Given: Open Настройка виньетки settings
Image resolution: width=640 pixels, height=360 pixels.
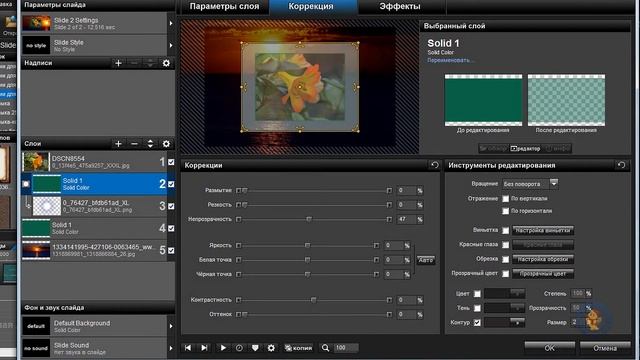Looking at the screenshot, I should coord(543,231).
